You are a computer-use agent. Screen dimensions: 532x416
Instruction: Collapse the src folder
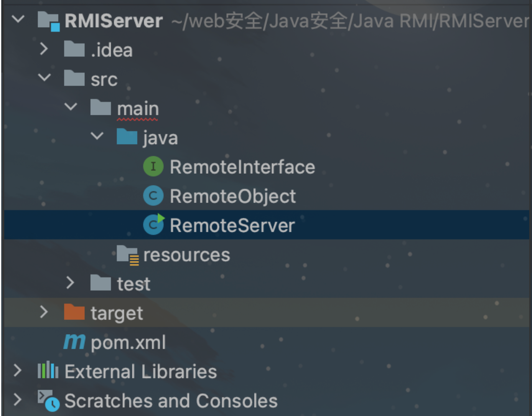pos(43,79)
